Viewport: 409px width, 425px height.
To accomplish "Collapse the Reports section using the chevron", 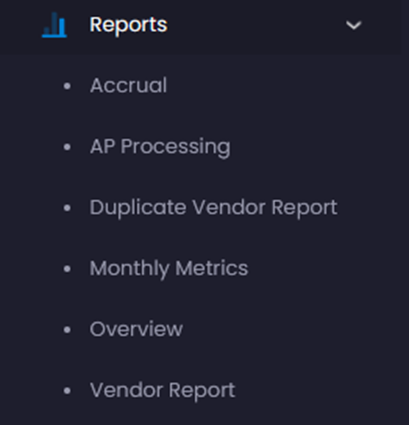I will point(353,25).
